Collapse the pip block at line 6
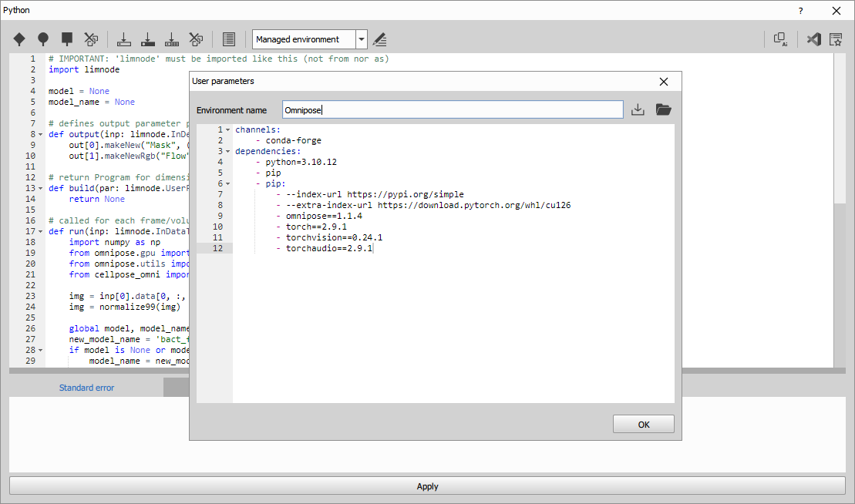Image resolution: width=855 pixels, height=504 pixels. click(227, 184)
